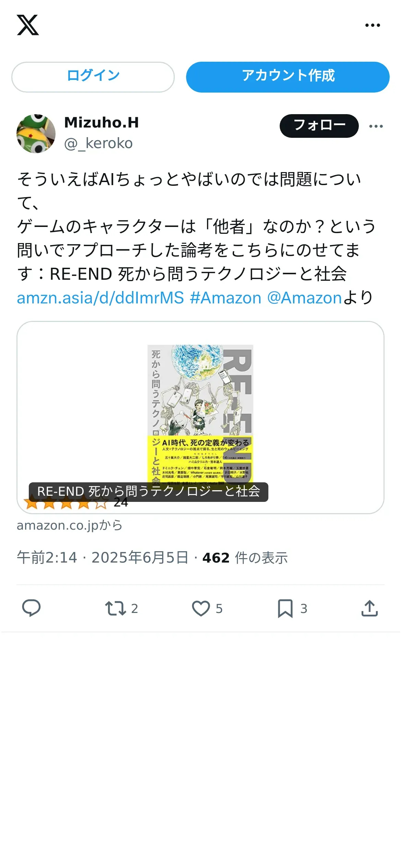Open the top-right more options menu
401x868 pixels.
click(373, 25)
